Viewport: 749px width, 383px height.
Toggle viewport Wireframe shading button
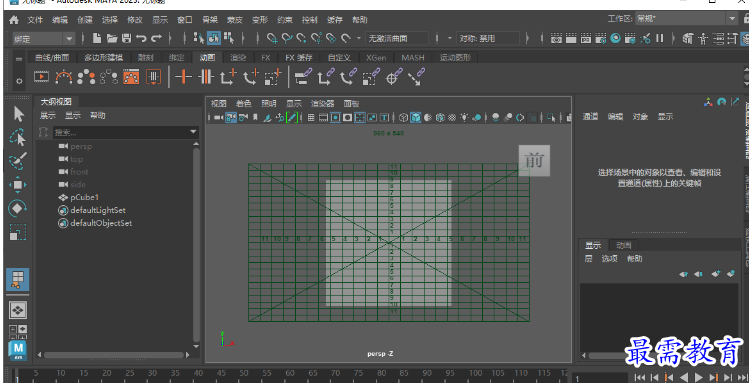404,117
